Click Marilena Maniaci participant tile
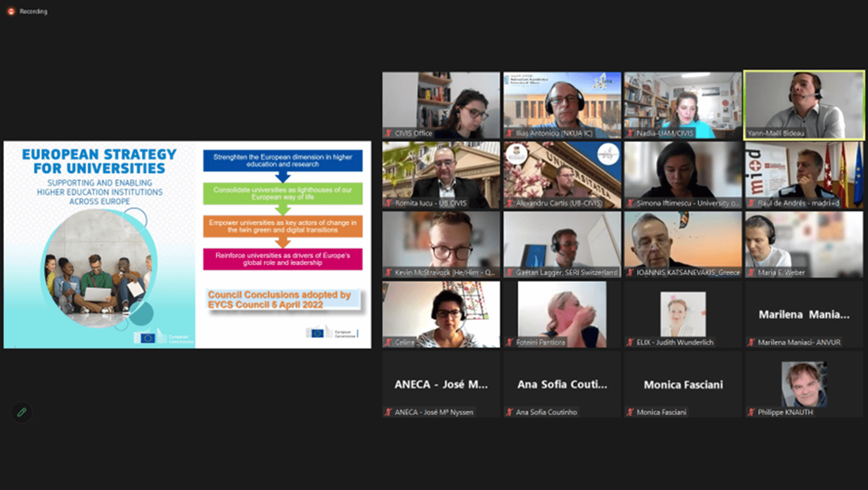The image size is (868, 490). [804, 314]
